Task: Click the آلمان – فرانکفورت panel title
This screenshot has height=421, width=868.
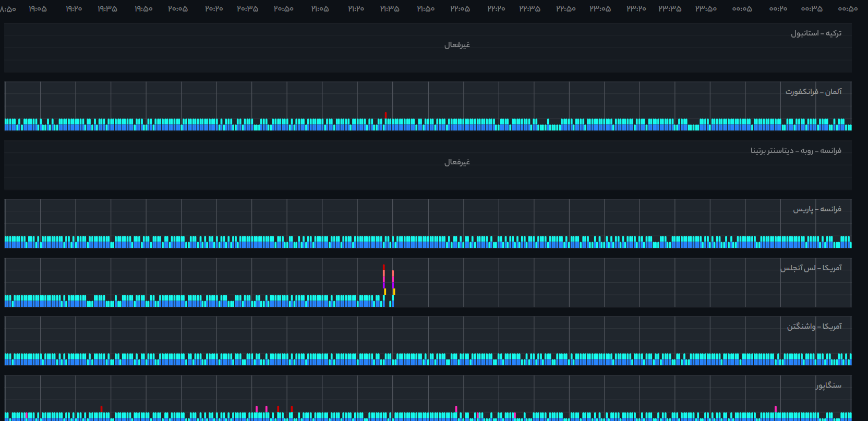Action: pos(813,92)
